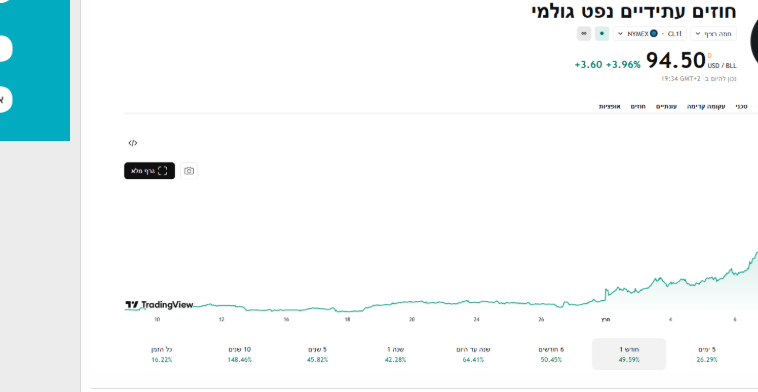
Task: Click the orange D delayed-data indicator
Action: pos(710,56)
